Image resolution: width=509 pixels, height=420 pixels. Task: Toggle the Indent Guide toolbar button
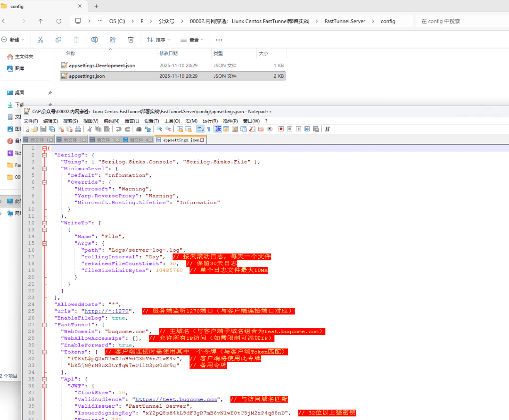[x=218, y=129]
